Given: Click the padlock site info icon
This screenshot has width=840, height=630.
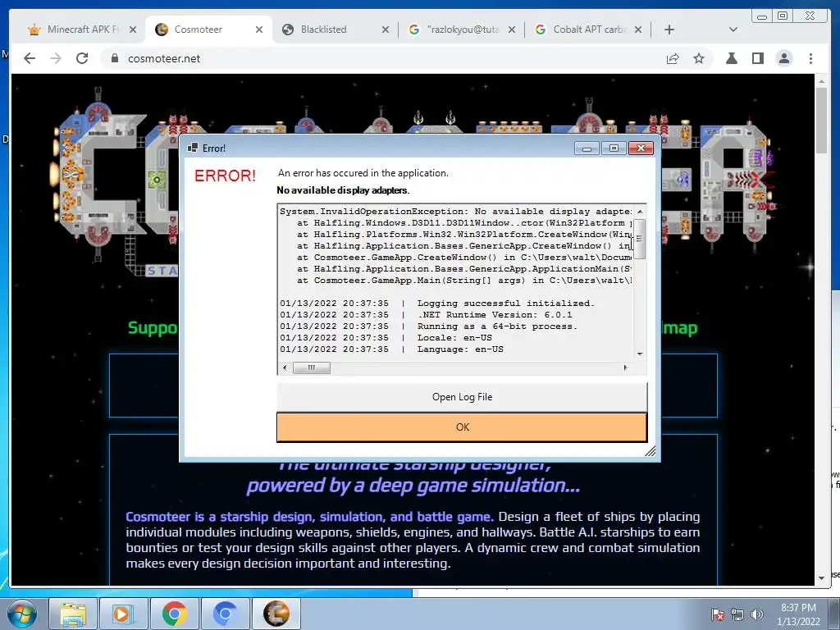Looking at the screenshot, I should pyautogui.click(x=114, y=58).
